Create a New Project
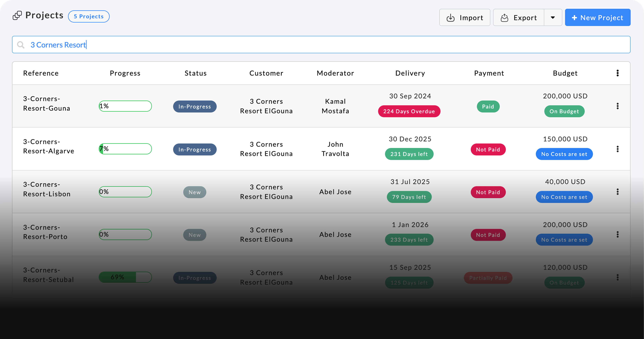Screen dimensions: 644x339 [597, 18]
